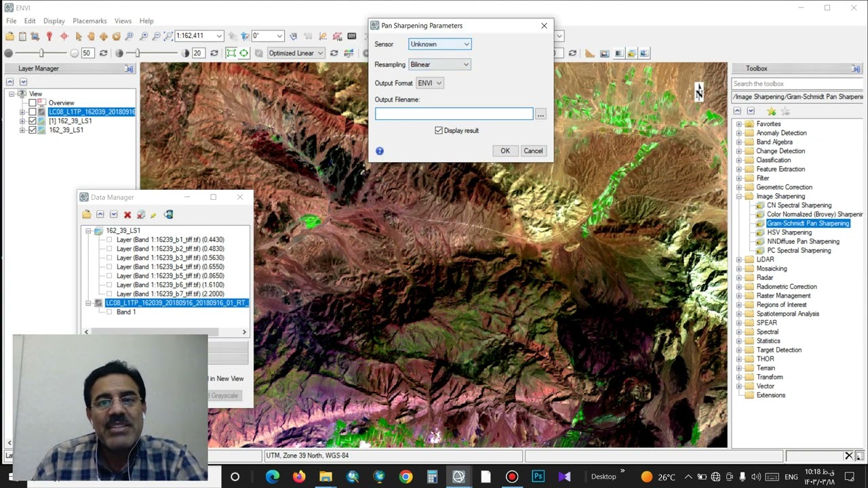Open file using the toolbar folder icon
Image resolution: width=868 pixels, height=488 pixels.
9,36
